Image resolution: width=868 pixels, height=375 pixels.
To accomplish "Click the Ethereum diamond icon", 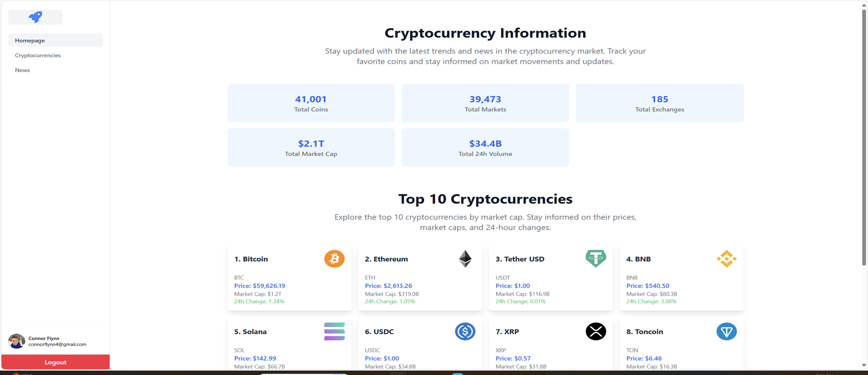I will point(465,259).
